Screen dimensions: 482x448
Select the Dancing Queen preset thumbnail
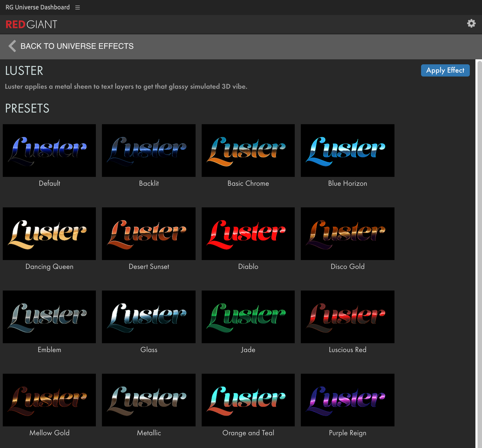pos(49,234)
